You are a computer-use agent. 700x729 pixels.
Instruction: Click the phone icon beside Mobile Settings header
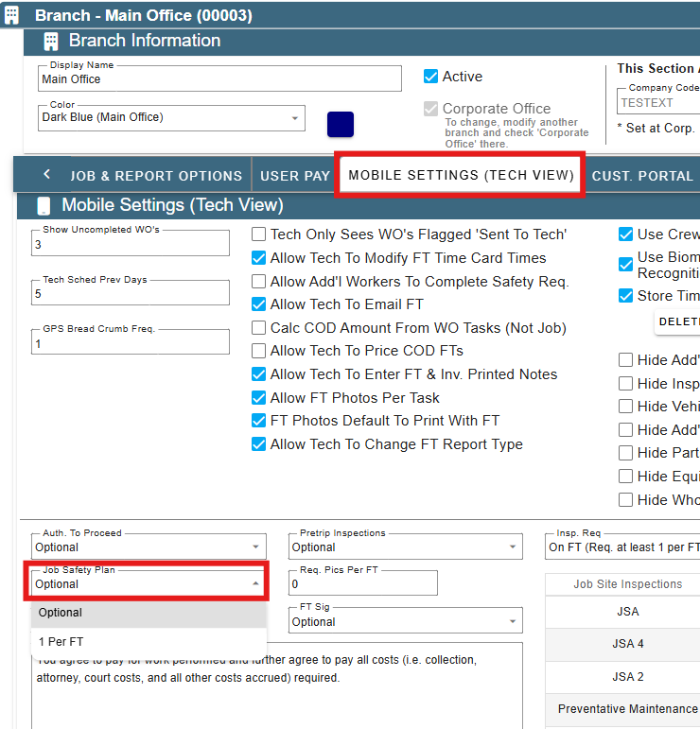click(x=44, y=205)
